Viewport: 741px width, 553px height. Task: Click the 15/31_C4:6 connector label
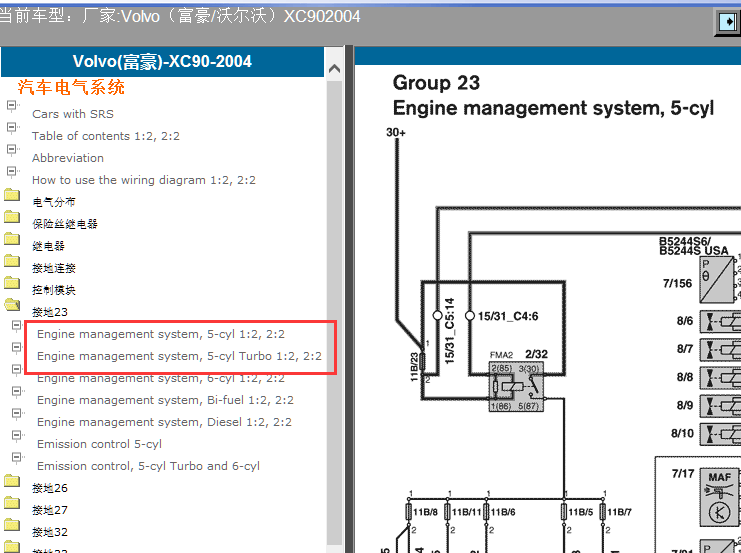click(x=508, y=316)
